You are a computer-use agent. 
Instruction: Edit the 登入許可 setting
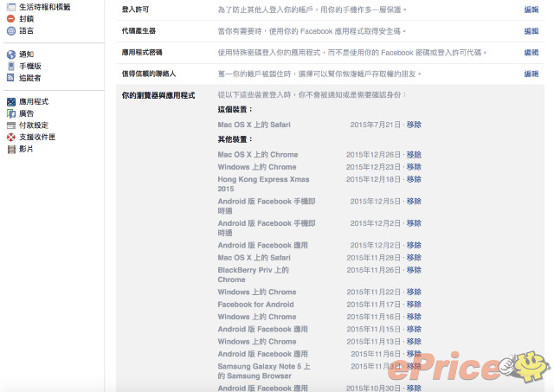(531, 10)
